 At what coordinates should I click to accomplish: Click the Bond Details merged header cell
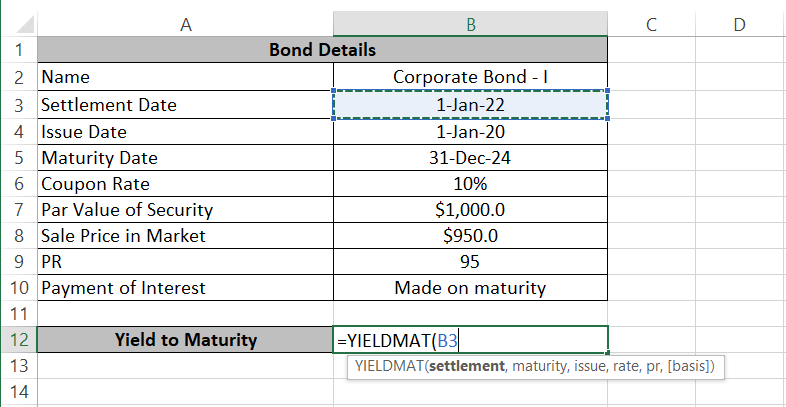322,50
